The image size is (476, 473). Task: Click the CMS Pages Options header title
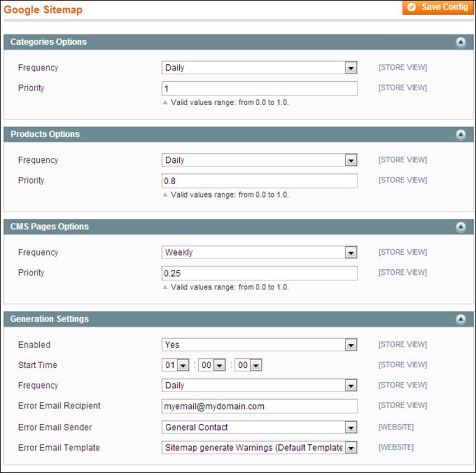point(49,226)
